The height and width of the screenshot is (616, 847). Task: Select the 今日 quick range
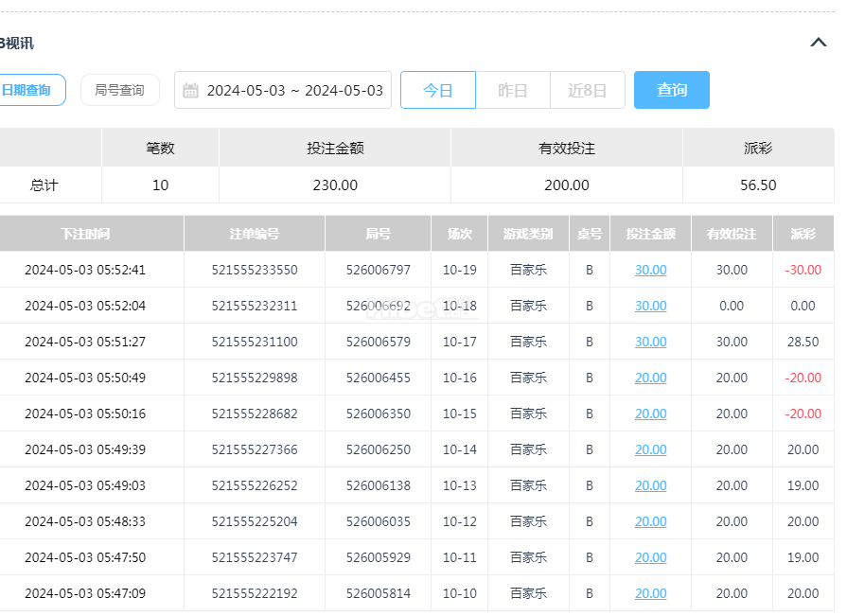pyautogui.click(x=438, y=90)
